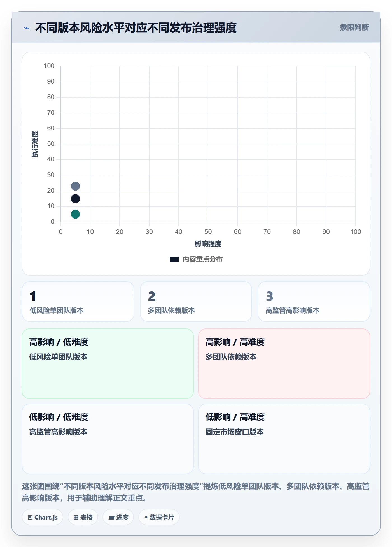Screen dimensions: 392x547
Task: Open the pink 高影响 / 高难度 quadrant
Action: 284,364
